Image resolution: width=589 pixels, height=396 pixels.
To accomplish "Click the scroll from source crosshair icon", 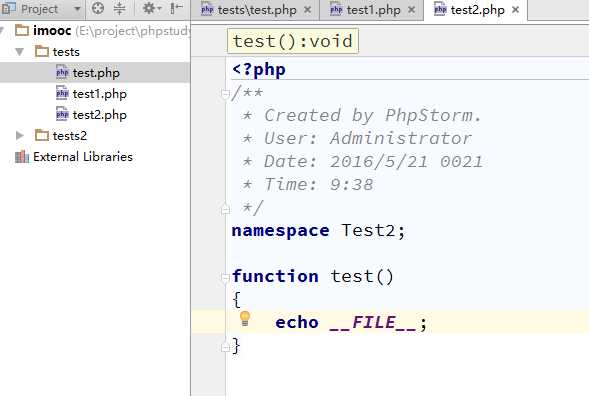I will pyautogui.click(x=98, y=8).
